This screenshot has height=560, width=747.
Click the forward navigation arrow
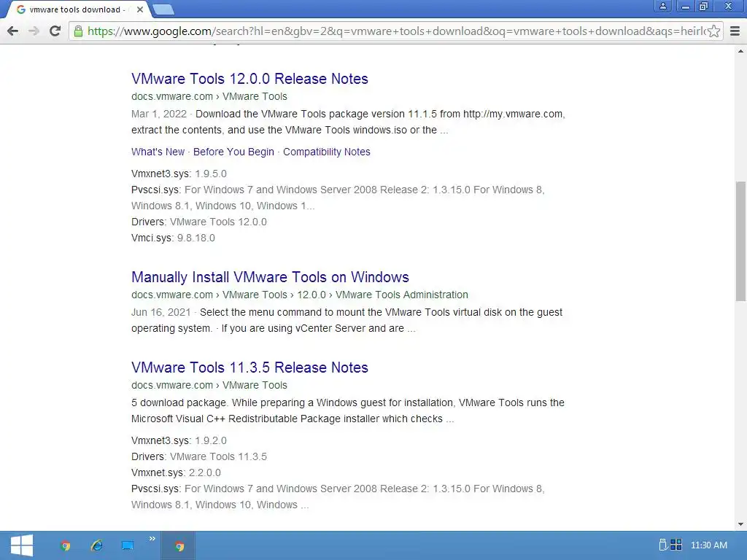tap(34, 31)
